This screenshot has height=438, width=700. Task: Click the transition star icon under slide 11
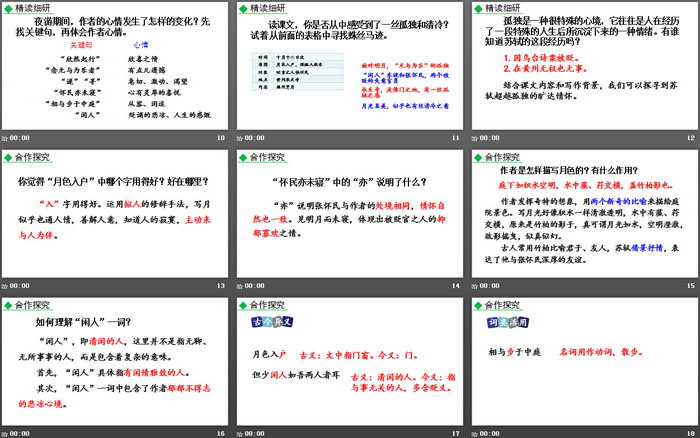(240, 138)
